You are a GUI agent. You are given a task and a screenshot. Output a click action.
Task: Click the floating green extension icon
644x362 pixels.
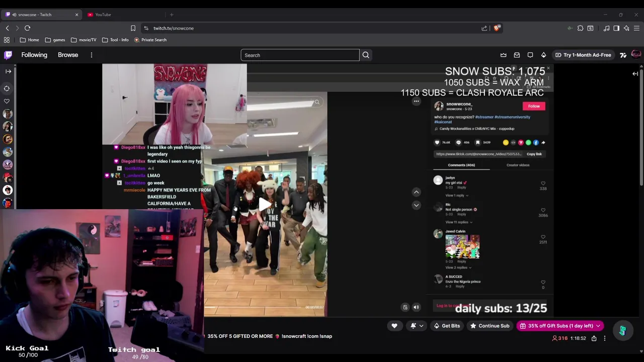pyautogui.click(x=623, y=331)
